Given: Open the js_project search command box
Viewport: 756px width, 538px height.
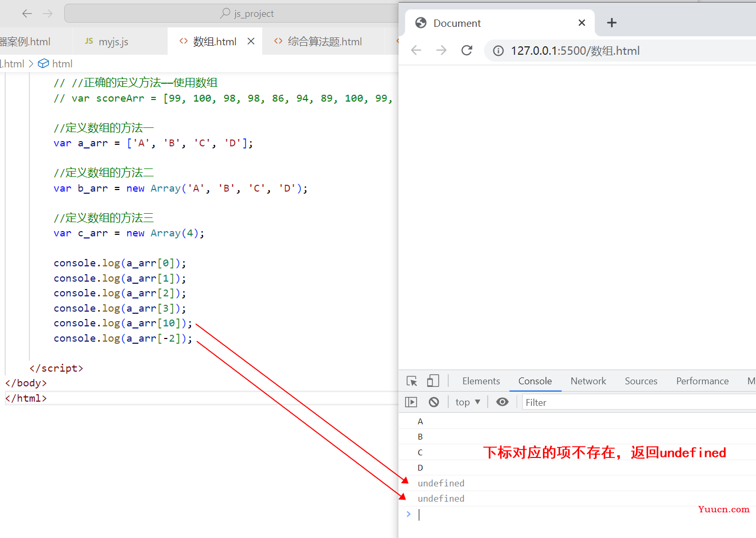Looking at the screenshot, I should [x=231, y=14].
